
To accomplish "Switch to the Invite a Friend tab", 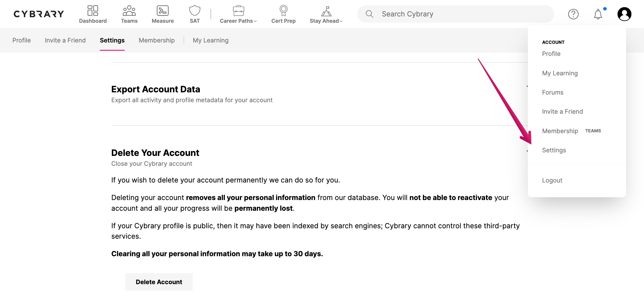I will pos(65,40).
